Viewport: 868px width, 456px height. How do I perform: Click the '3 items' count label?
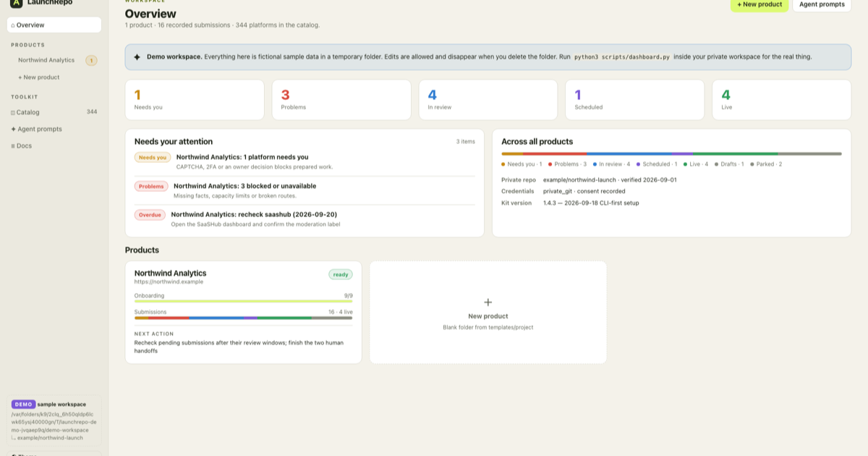[x=465, y=141]
